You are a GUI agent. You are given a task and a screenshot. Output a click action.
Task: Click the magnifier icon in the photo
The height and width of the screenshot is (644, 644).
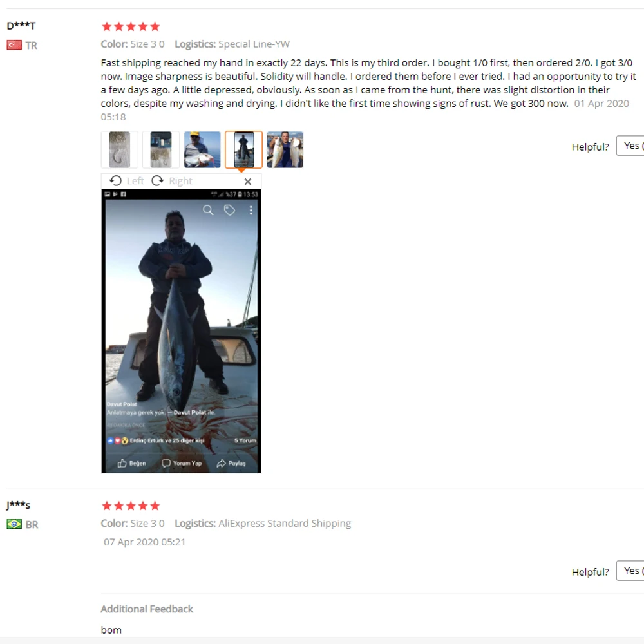[x=208, y=211]
